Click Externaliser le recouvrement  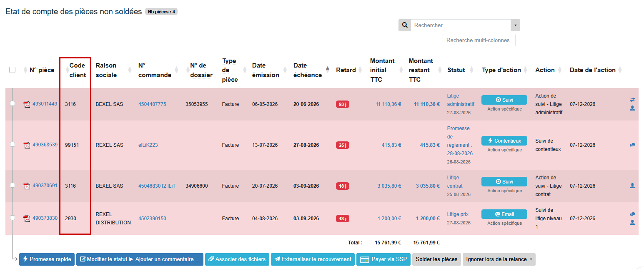click(x=313, y=259)
